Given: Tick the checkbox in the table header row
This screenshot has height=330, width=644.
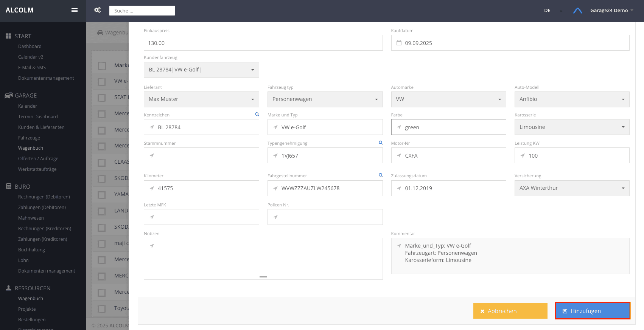Looking at the screenshot, I should pos(102,66).
